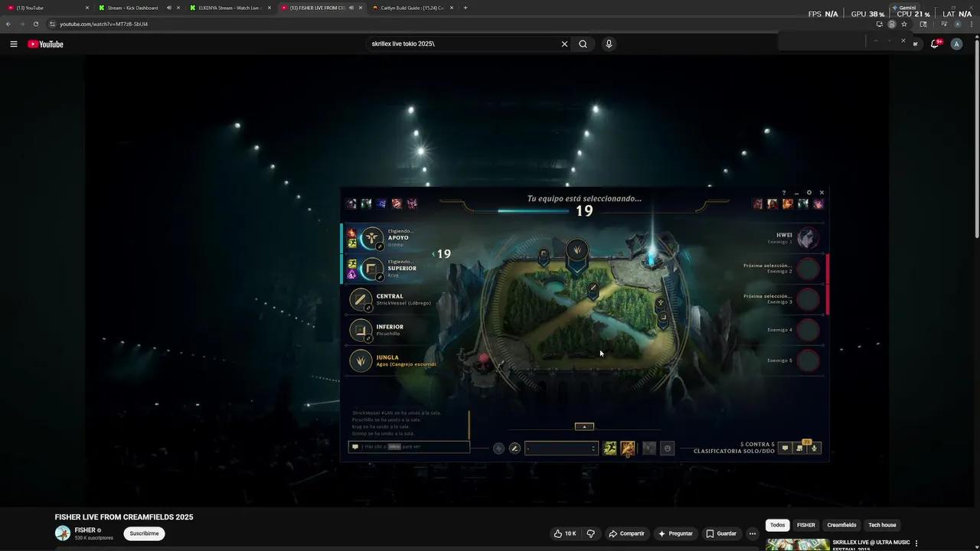Open the browser profile avatar button
980x551 pixels.
[x=957, y=24]
